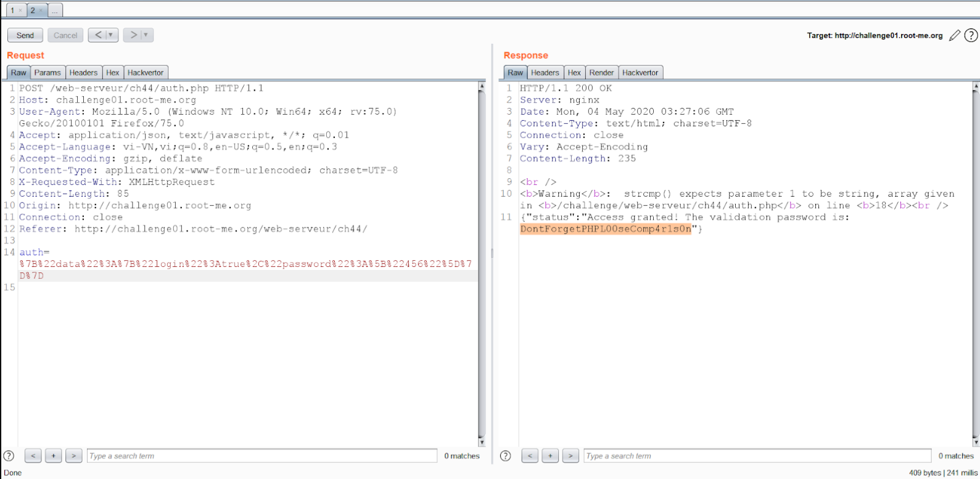Click the Vary: Accept-Encoding response header
980x479 pixels.
coord(583,147)
